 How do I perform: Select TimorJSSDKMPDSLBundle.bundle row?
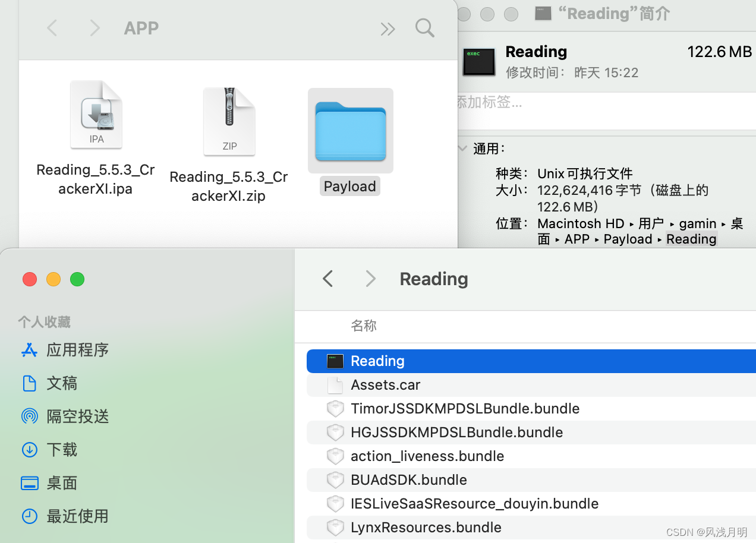tap(531, 409)
